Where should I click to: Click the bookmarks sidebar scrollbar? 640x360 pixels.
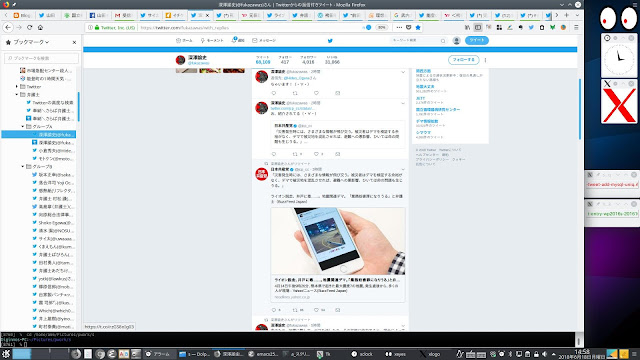(78, 107)
